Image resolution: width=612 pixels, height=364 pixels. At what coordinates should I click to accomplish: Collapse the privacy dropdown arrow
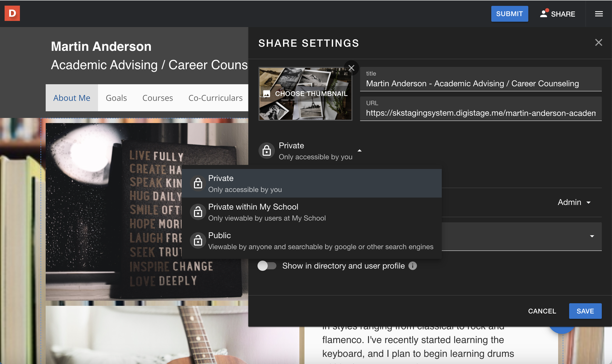(x=359, y=151)
